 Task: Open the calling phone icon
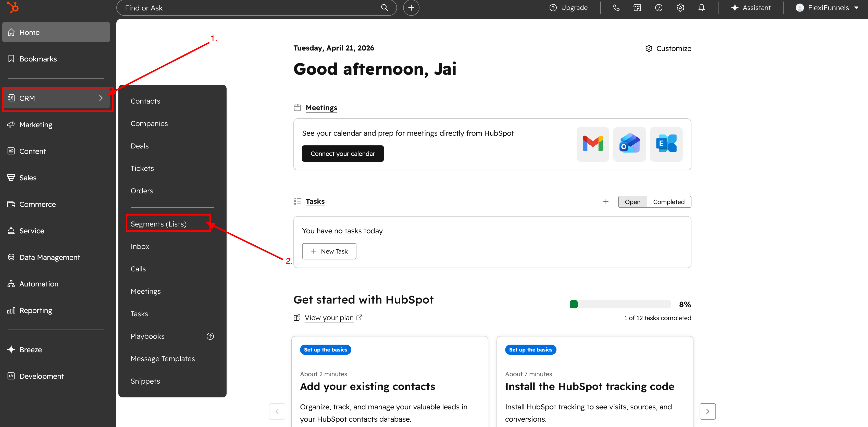coord(616,8)
